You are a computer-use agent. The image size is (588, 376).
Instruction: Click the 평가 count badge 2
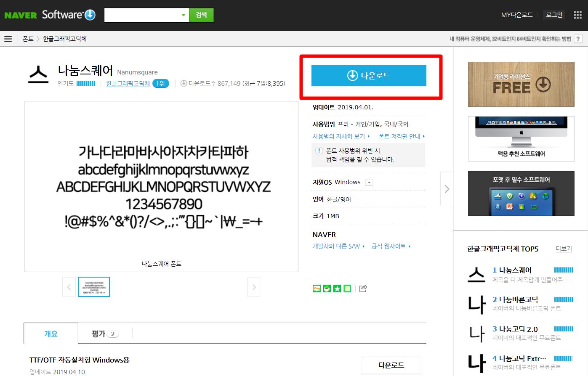(112, 334)
